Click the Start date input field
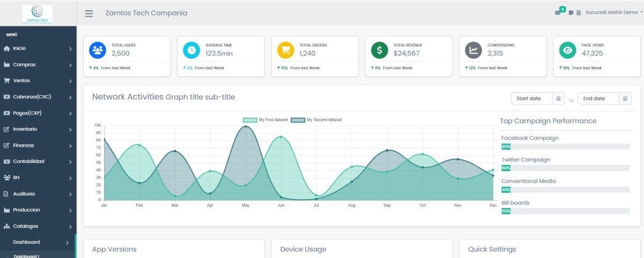Image resolution: width=644 pixels, height=258 pixels. [532, 98]
